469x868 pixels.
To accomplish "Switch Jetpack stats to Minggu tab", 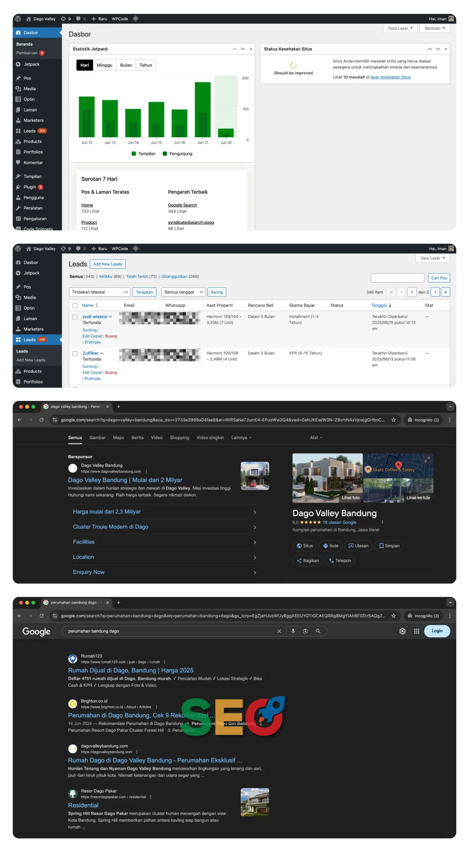I will coord(105,65).
